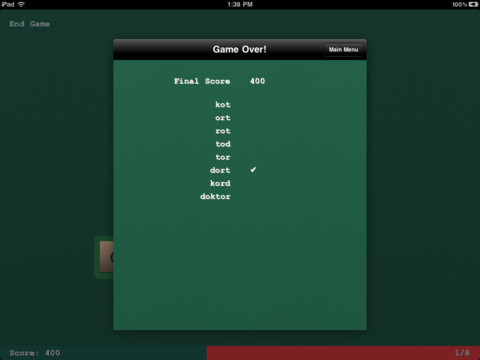Tap the 1/8 round counter
480x360 pixels.
coord(462,353)
